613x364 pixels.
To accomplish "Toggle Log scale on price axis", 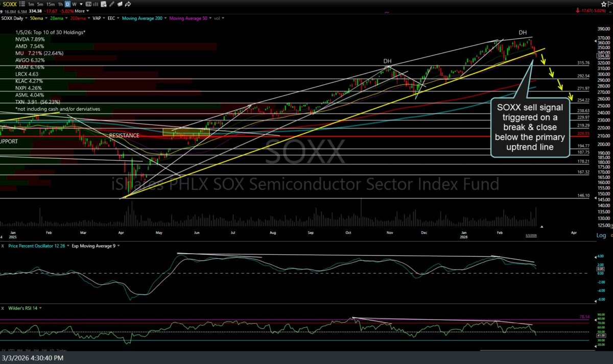I will [x=601, y=235].
